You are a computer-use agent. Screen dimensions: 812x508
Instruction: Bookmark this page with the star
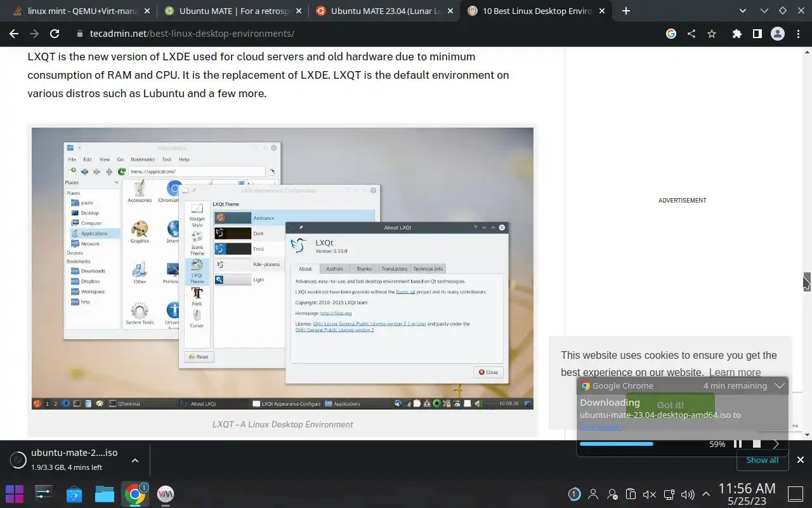coord(712,34)
